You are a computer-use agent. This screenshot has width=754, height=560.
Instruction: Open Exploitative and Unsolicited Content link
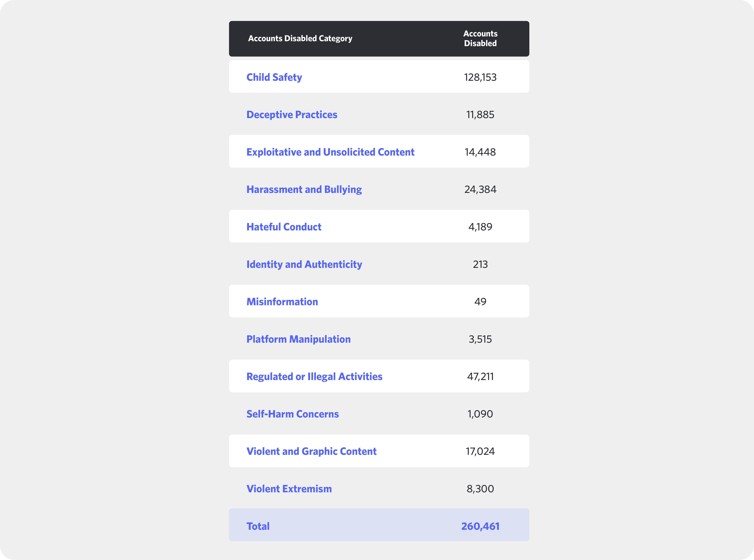[x=330, y=152]
